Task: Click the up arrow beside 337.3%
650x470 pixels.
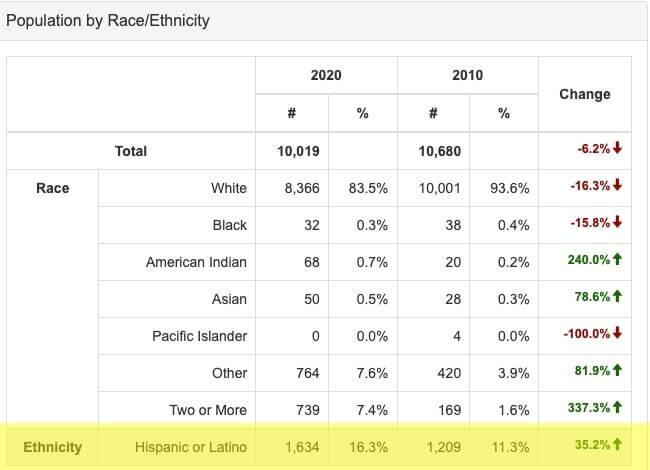Action: (618, 409)
